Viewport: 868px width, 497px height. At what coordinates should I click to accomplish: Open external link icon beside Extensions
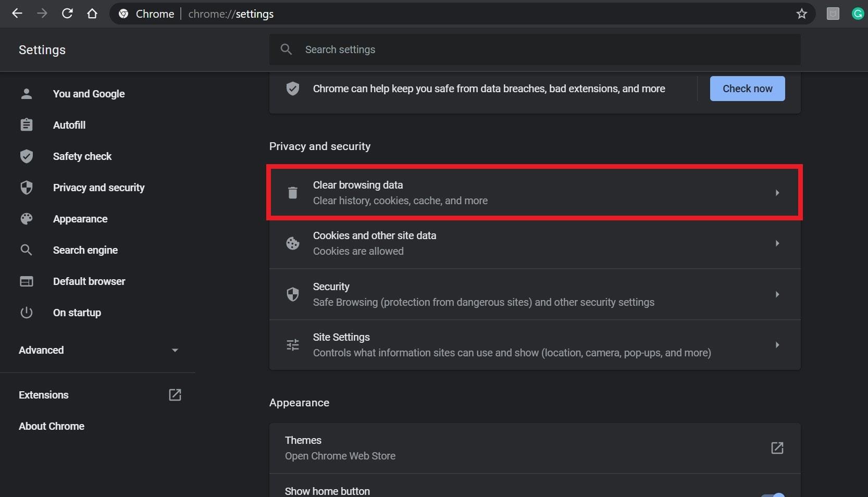175,395
